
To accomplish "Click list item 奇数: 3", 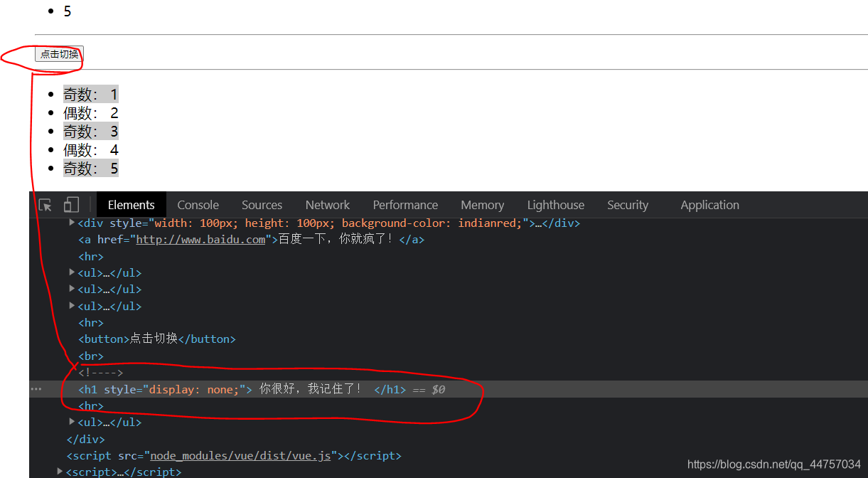I will pos(91,131).
